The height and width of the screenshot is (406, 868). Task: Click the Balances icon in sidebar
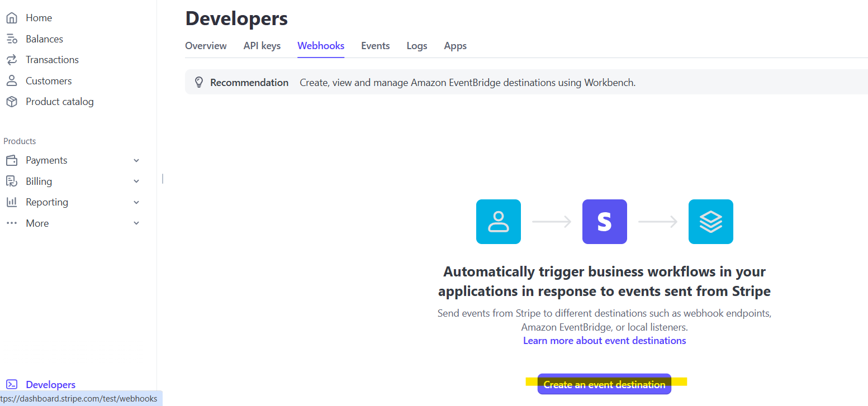click(x=11, y=39)
